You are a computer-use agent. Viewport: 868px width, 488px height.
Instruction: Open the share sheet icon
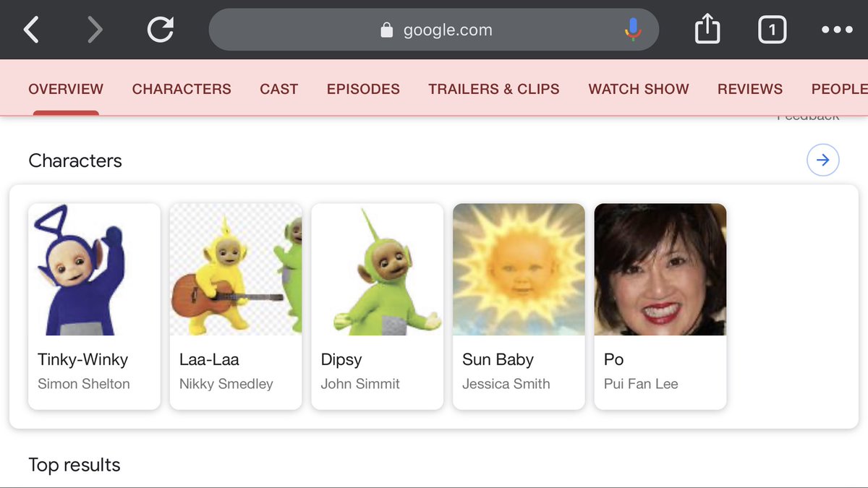708,30
